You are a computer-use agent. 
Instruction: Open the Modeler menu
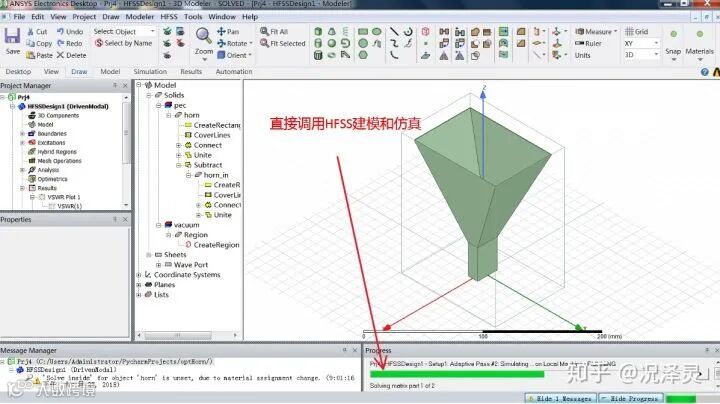[x=140, y=17]
